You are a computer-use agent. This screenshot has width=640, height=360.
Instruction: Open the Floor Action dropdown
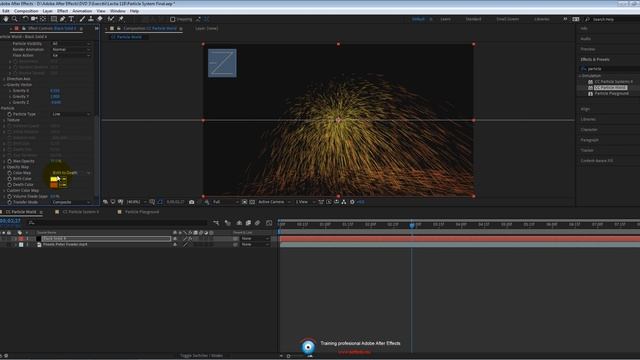(71, 55)
